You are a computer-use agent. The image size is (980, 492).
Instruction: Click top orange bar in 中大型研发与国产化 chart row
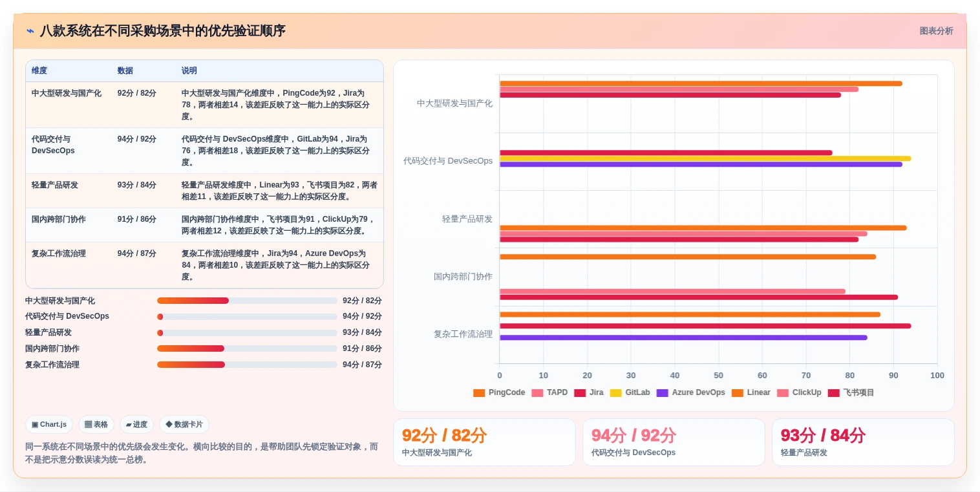[701, 83]
